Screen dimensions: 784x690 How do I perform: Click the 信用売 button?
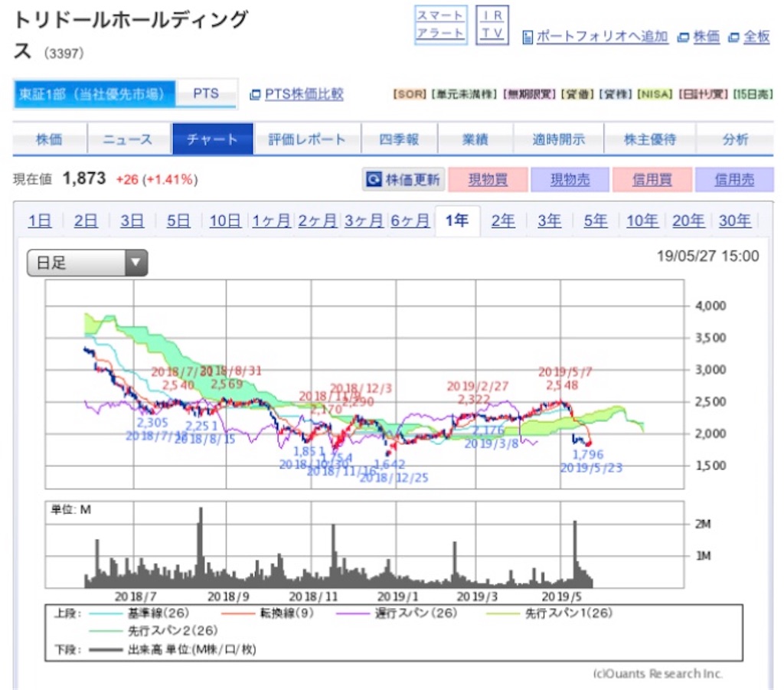(734, 179)
